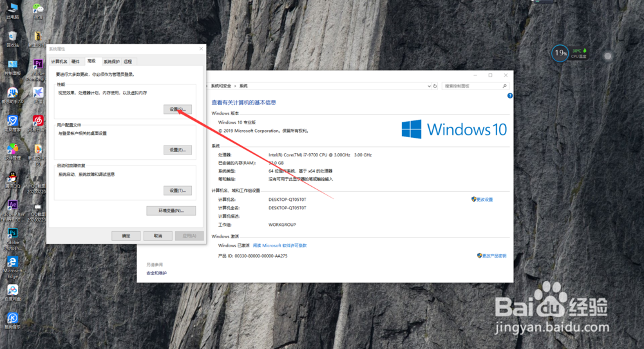Open Microsoft software license terms link
This screenshot has height=349, width=644.
click(279, 245)
